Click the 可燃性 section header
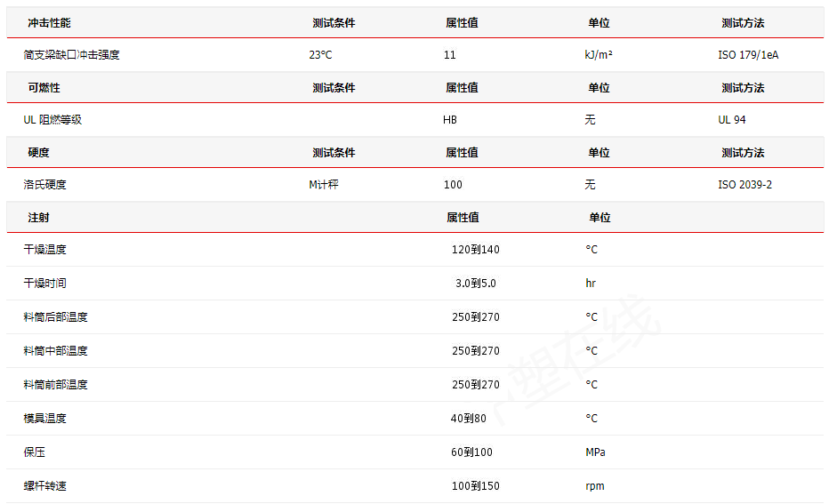 pos(44,88)
